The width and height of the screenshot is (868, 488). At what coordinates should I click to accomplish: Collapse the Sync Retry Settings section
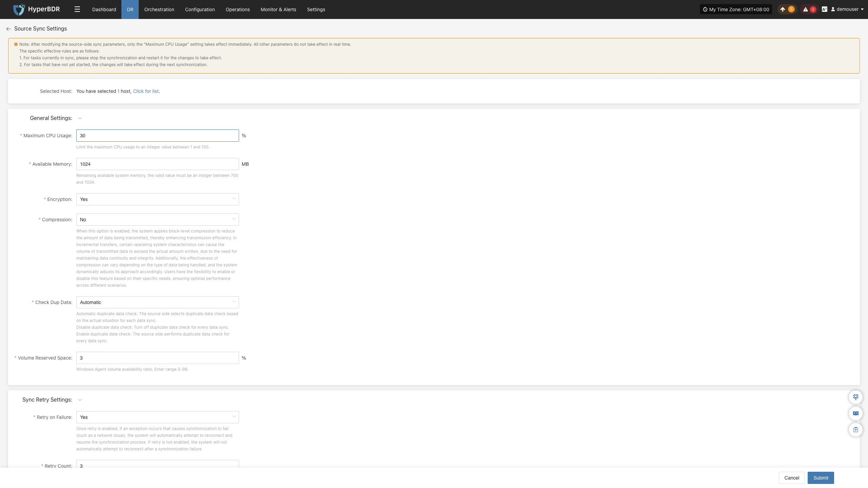[80, 400]
